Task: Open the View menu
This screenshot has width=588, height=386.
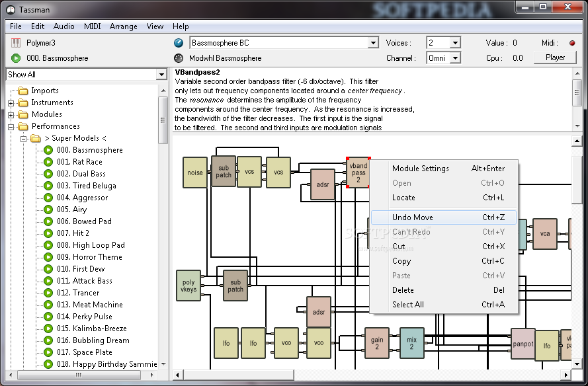Action: (x=155, y=26)
